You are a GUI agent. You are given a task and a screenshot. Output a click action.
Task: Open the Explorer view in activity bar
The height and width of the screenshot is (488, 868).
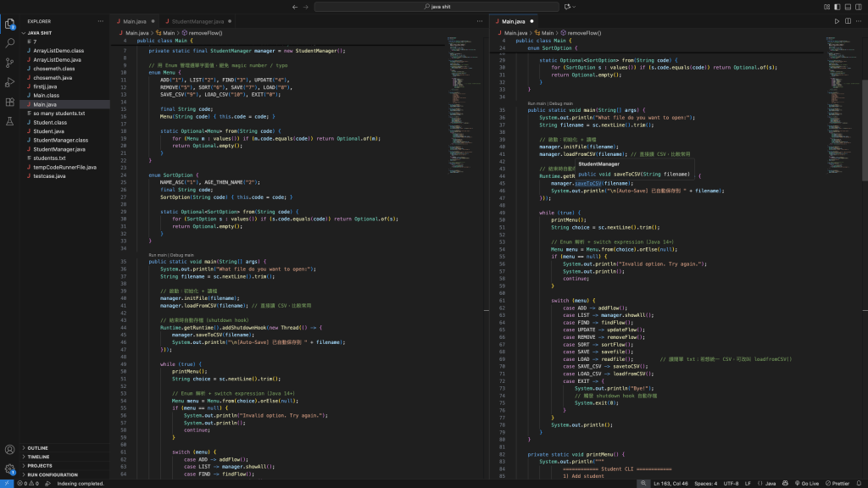point(9,23)
